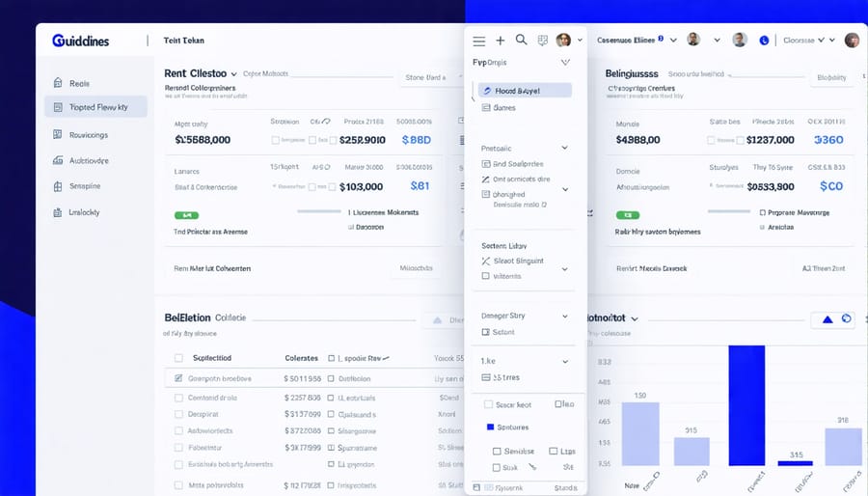This screenshot has width=868, height=496.
Task: Click the magnifier search icon
Action: 521,40
